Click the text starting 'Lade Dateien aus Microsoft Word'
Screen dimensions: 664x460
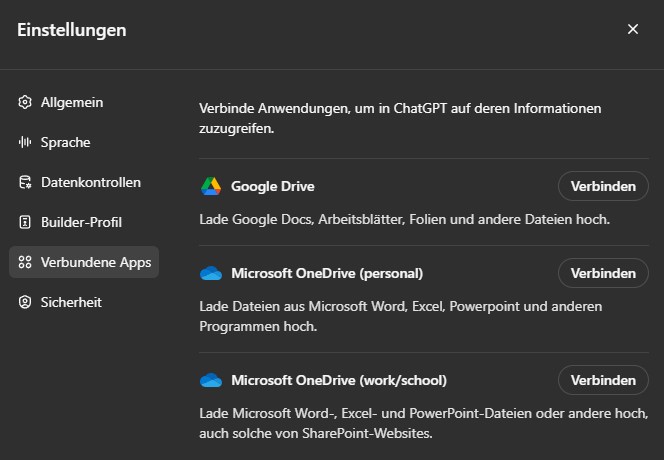pyautogui.click(x=401, y=316)
